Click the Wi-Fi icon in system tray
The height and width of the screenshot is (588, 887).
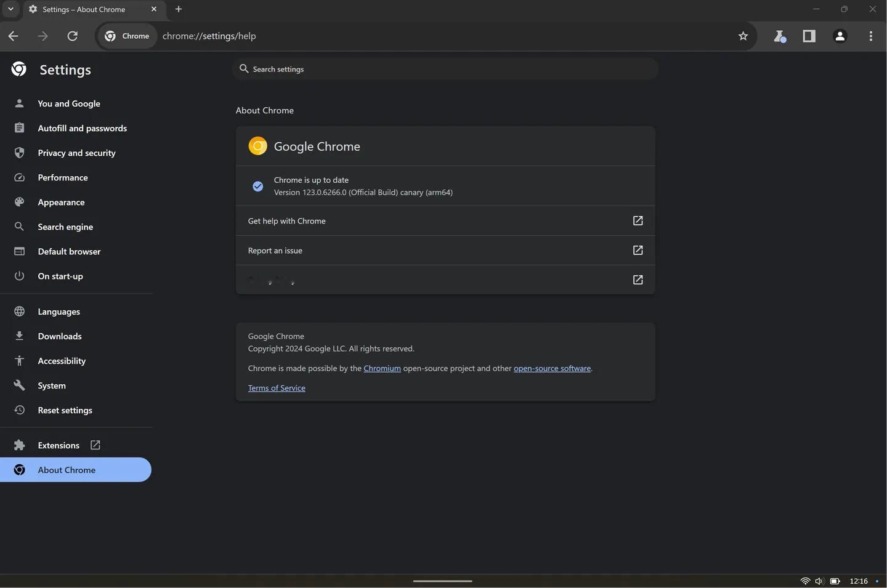(804, 581)
